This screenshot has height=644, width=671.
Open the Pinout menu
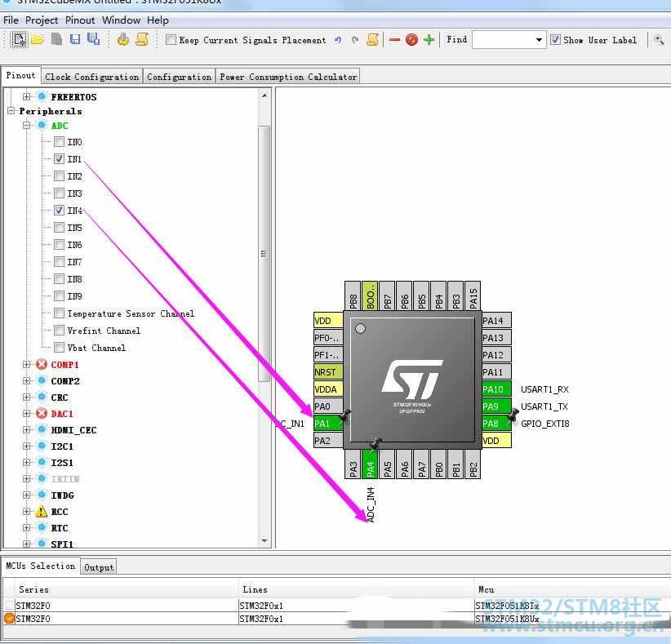(80, 20)
